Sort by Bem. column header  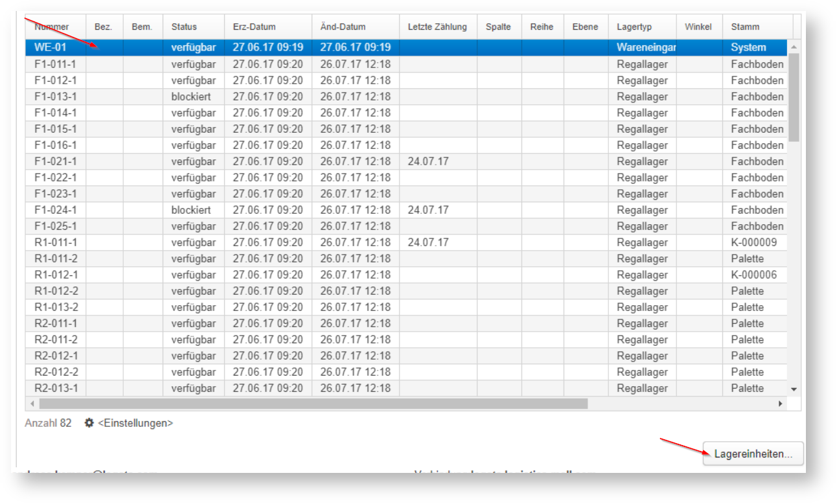point(143,27)
